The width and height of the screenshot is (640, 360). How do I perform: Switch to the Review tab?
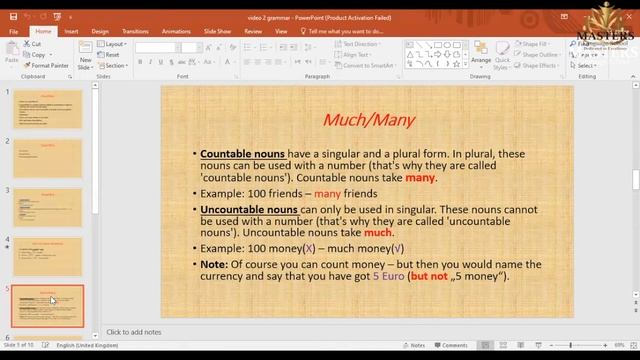pyautogui.click(x=253, y=31)
